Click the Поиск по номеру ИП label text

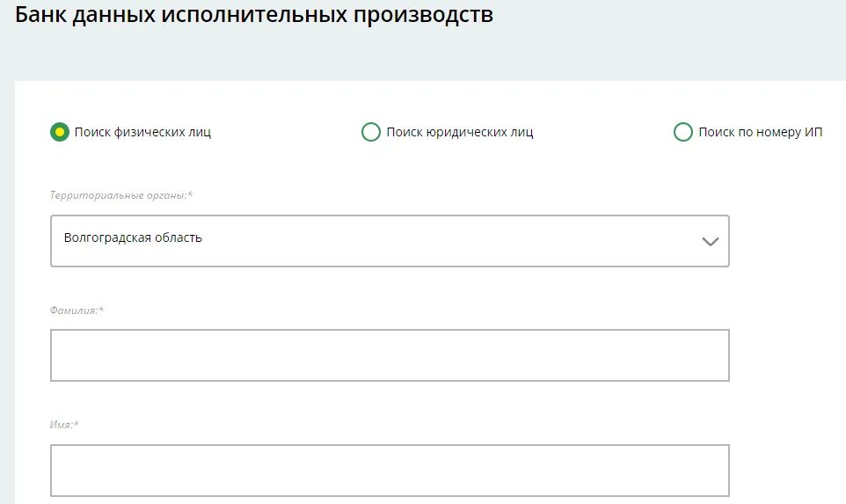click(760, 132)
